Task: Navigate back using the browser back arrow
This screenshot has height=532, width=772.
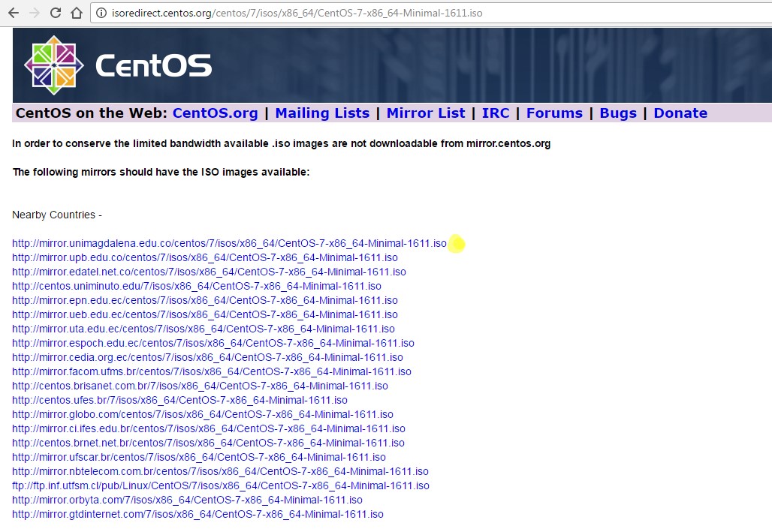Action: [x=14, y=12]
